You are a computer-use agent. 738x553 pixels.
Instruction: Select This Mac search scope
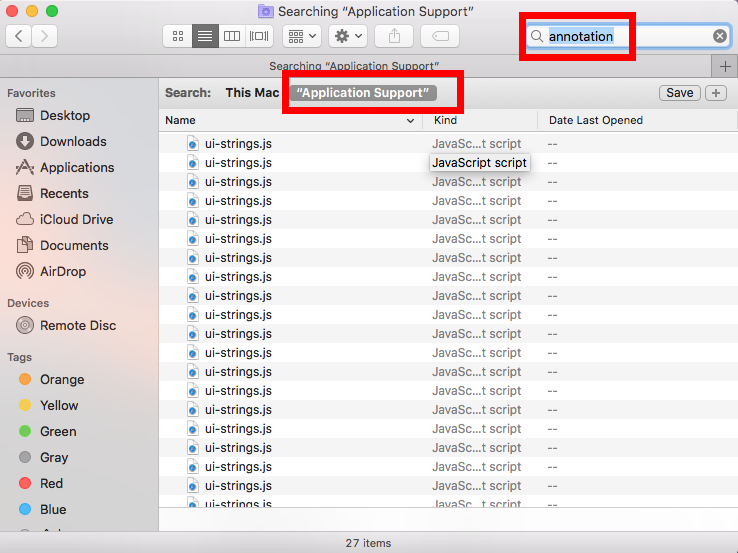(x=252, y=93)
